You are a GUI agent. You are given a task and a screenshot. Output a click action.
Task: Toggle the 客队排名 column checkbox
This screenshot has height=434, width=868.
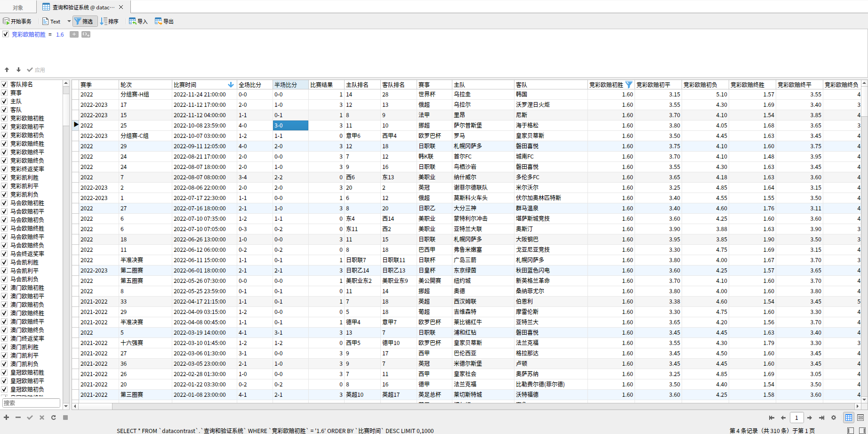[x=4, y=84]
